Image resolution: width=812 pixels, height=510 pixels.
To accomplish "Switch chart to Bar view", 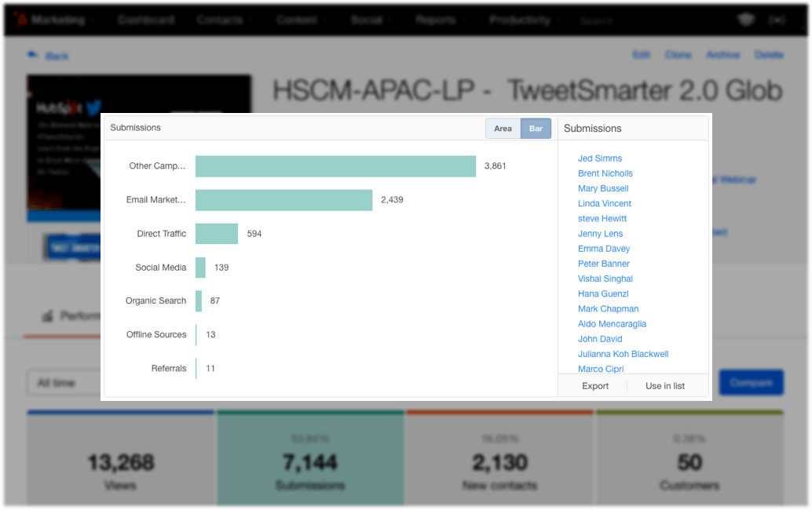I will tap(536, 128).
